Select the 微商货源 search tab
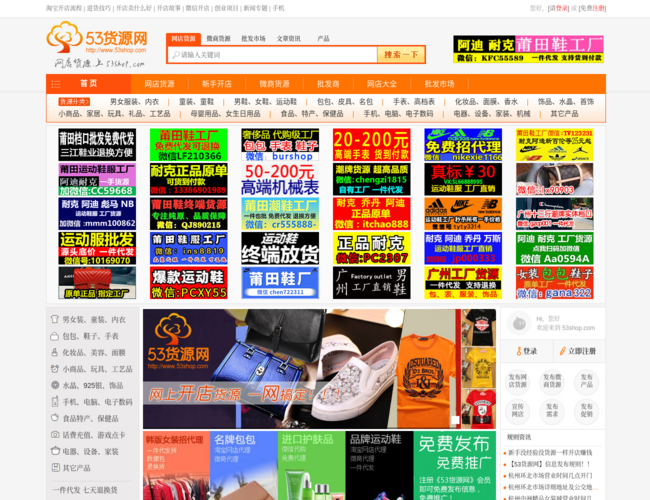The width and height of the screenshot is (650, 500). pos(218,39)
